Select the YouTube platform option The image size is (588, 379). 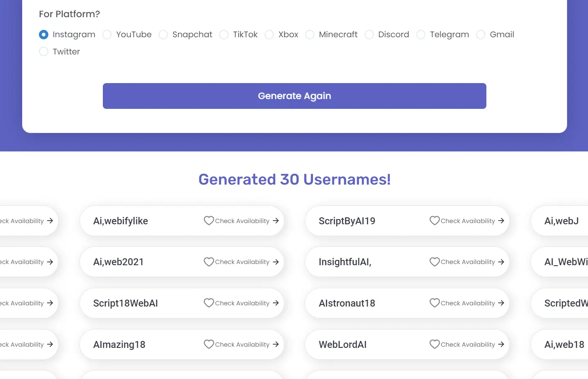point(107,35)
